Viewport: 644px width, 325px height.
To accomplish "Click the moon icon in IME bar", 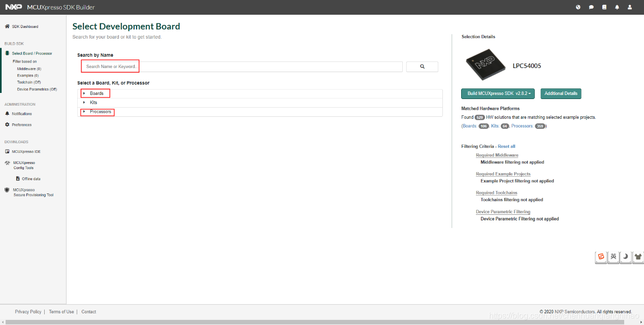I will point(626,256).
